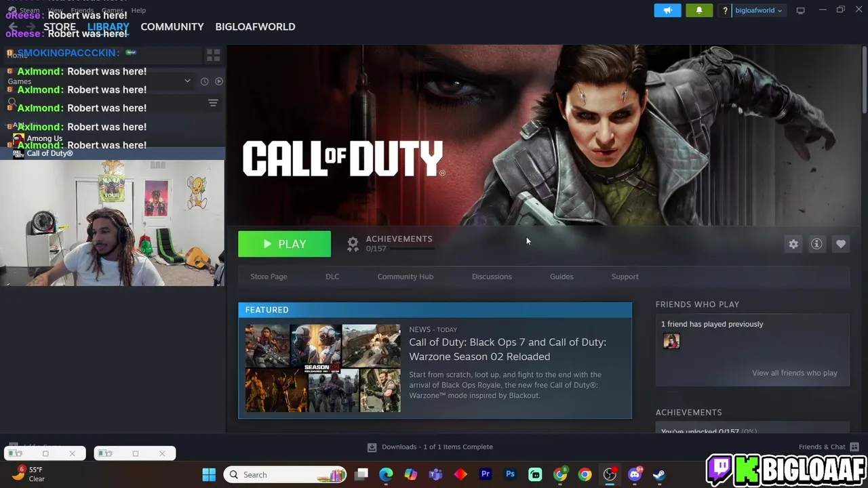This screenshot has height=488, width=868.
Task: Click the library search magnifier icon
Action: (x=12, y=103)
